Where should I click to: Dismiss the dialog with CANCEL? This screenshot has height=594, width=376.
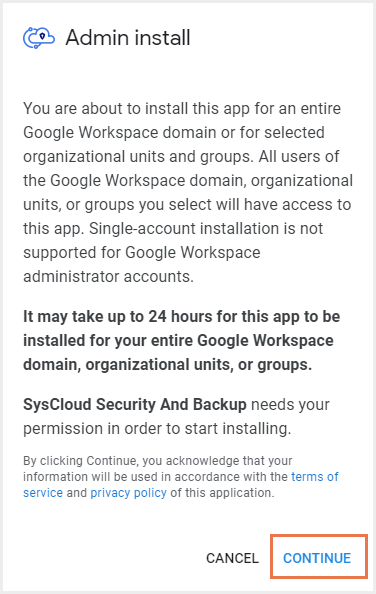(232, 558)
